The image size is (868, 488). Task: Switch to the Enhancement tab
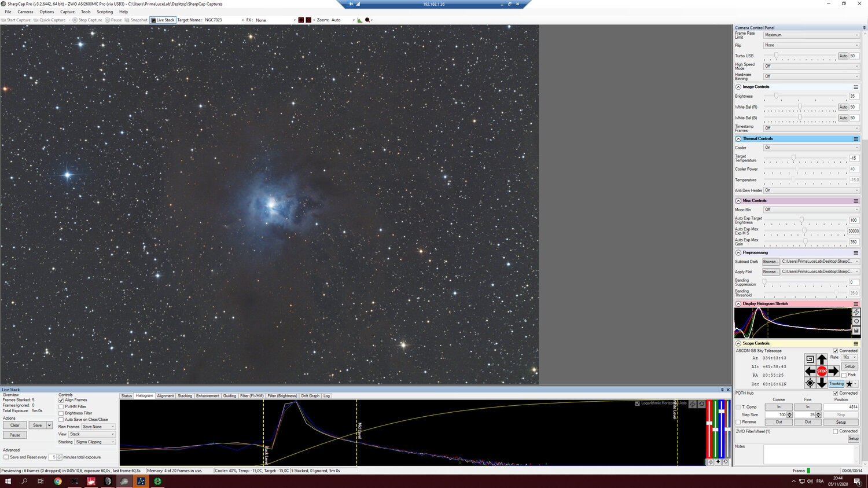pos(208,396)
